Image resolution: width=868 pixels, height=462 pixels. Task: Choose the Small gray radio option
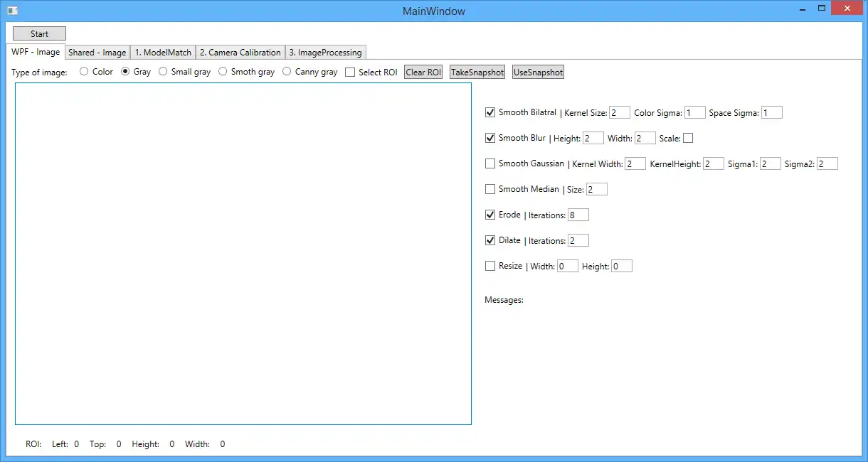184,72
